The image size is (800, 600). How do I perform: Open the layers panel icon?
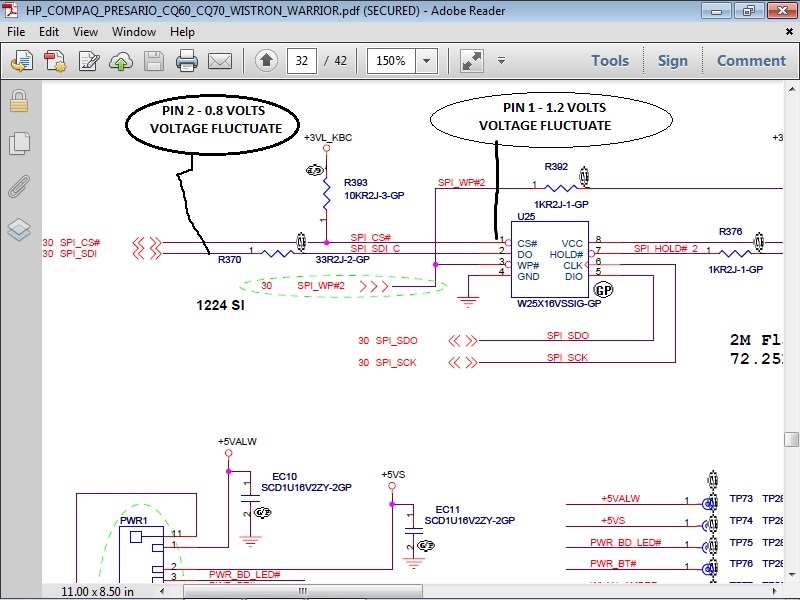point(19,229)
